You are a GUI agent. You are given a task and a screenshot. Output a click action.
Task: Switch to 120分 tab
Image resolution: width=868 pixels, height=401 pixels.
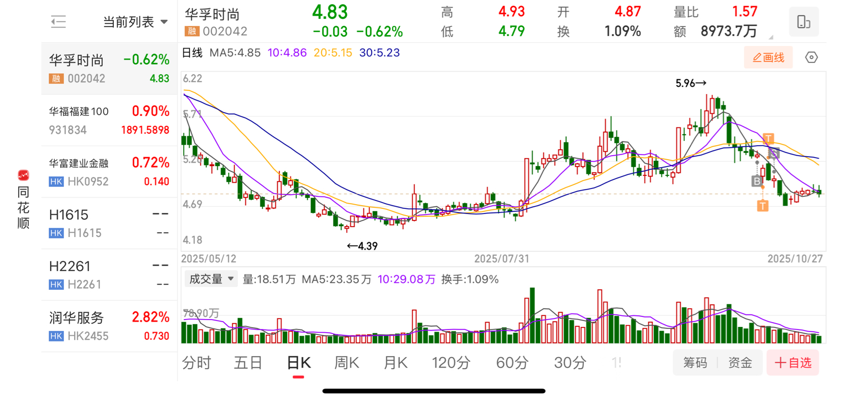pos(451,363)
